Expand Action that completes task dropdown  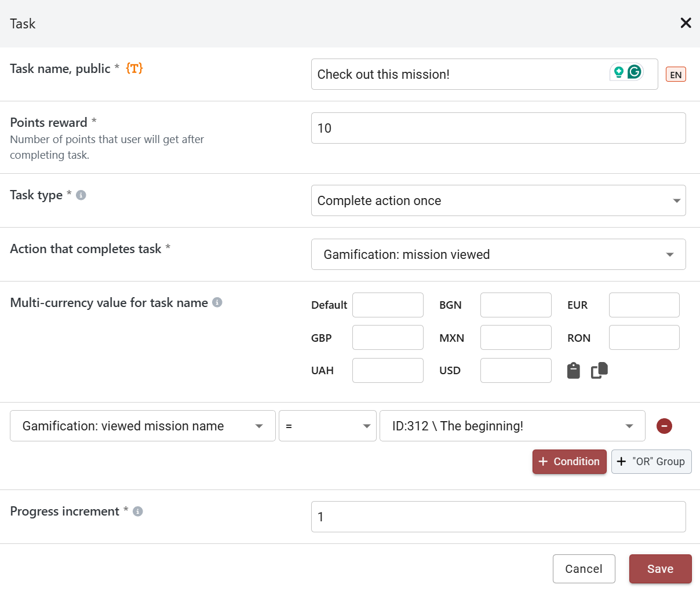point(498,254)
